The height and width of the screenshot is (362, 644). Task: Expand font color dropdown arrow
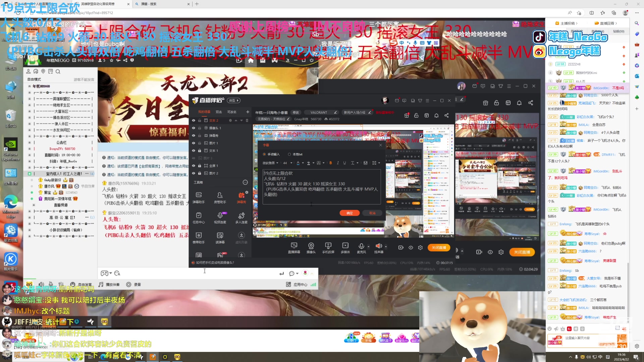(303, 163)
